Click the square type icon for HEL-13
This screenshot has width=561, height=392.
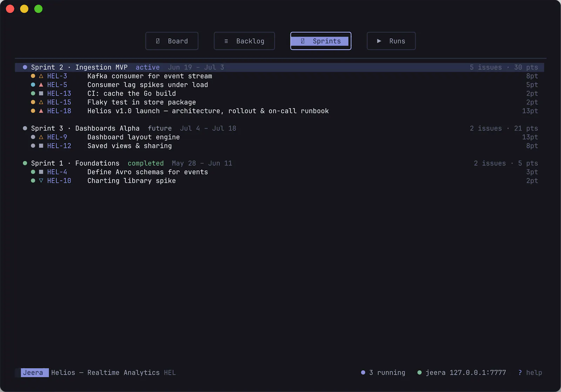coord(41,94)
